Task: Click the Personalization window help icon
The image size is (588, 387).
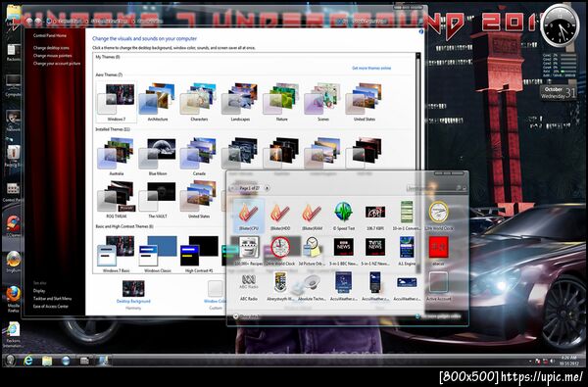Action: tap(420, 32)
